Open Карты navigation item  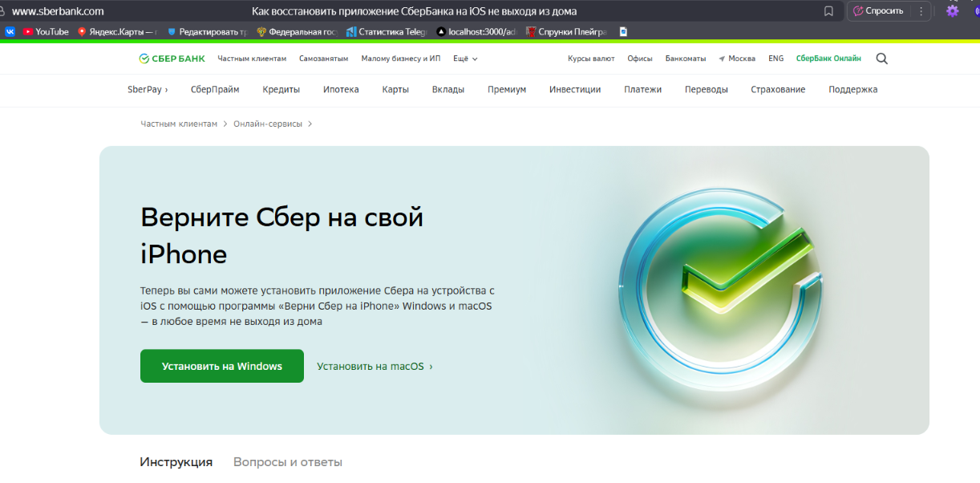tap(395, 90)
